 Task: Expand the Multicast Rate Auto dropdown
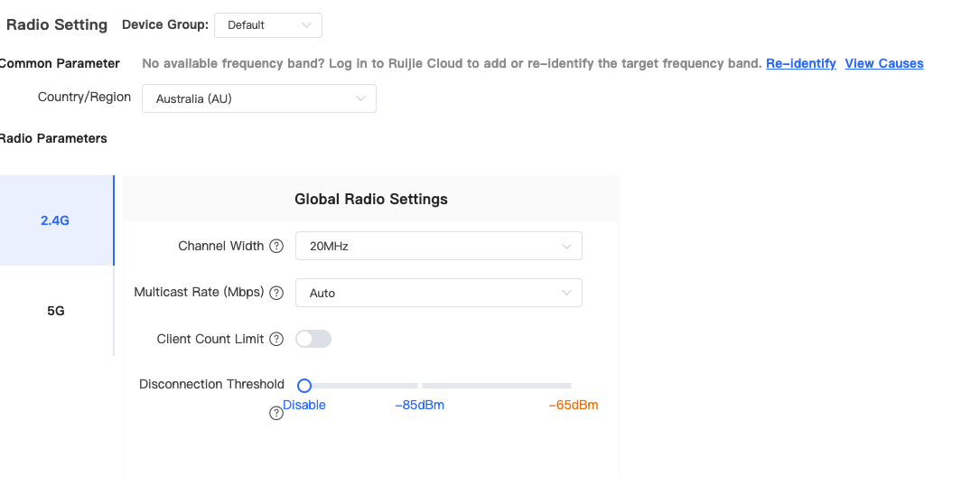[439, 293]
